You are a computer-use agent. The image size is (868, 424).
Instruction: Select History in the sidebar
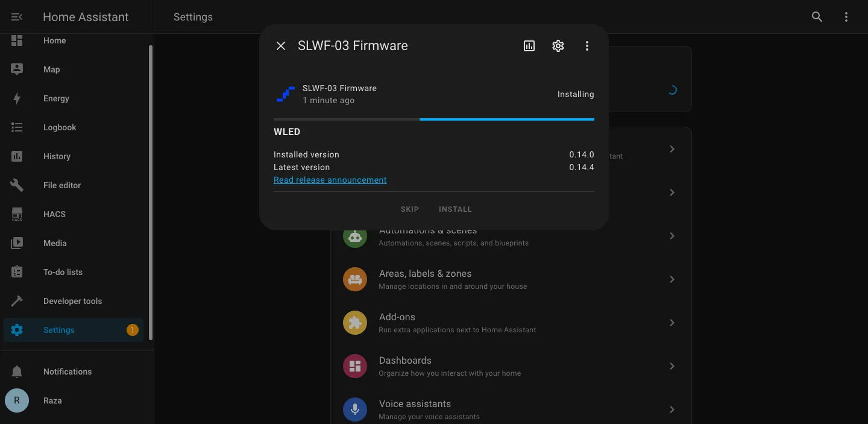(x=74, y=156)
